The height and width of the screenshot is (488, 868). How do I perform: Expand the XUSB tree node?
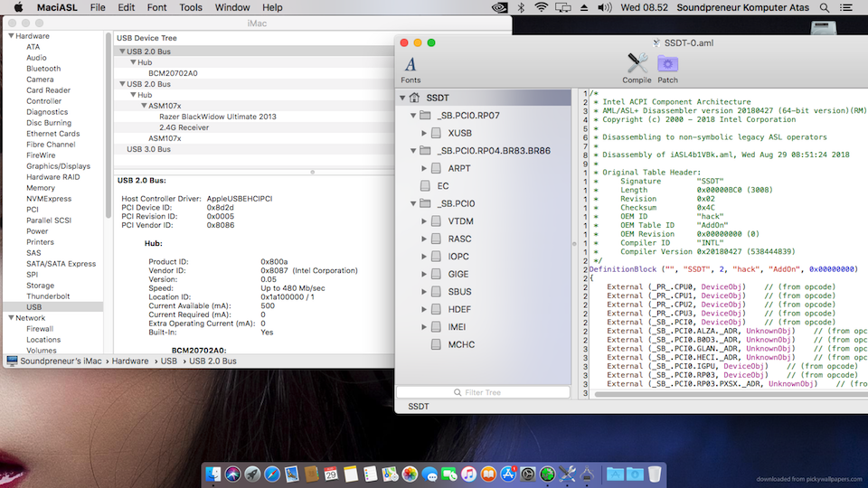[424, 134]
